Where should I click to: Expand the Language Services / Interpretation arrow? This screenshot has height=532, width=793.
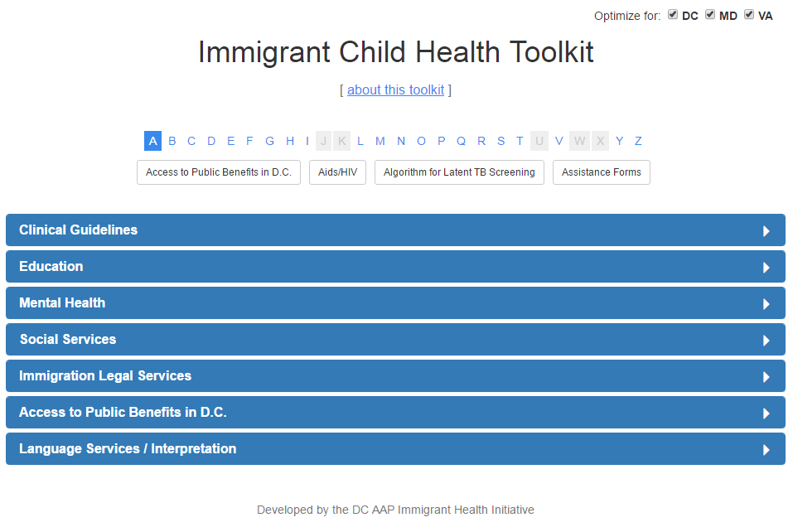766,450
